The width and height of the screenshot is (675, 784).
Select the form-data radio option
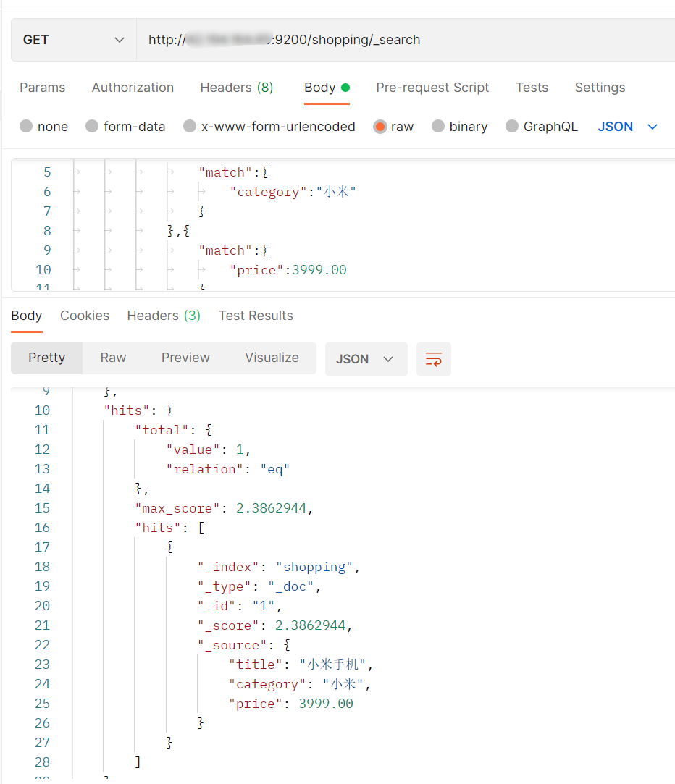92,127
